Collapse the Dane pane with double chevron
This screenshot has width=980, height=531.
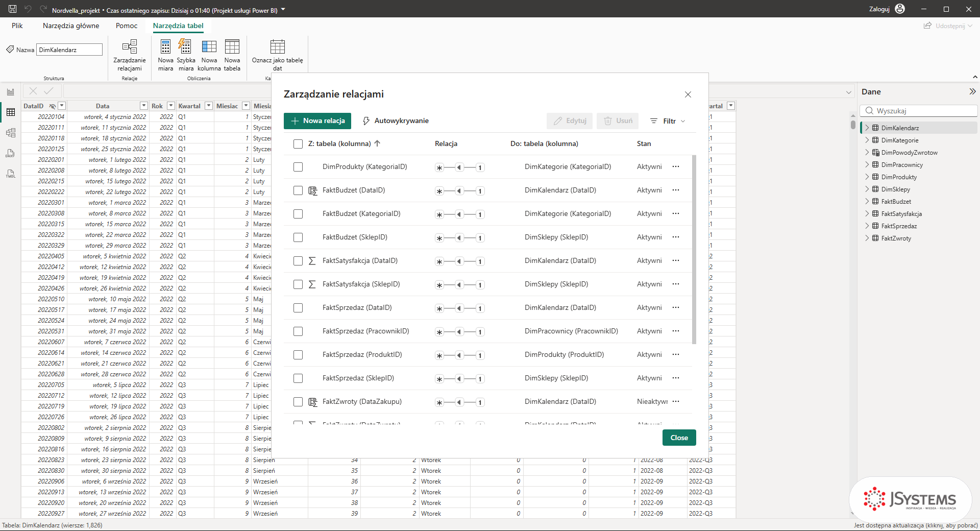972,91
